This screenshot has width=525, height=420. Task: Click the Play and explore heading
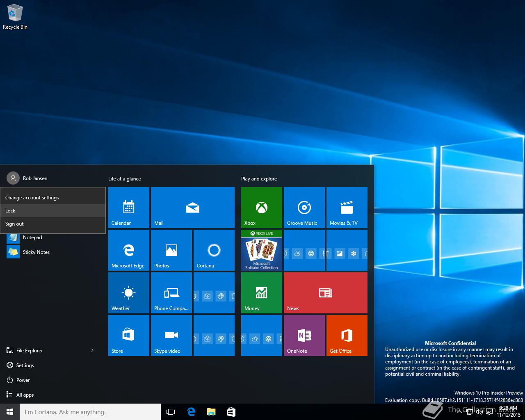[x=259, y=179]
